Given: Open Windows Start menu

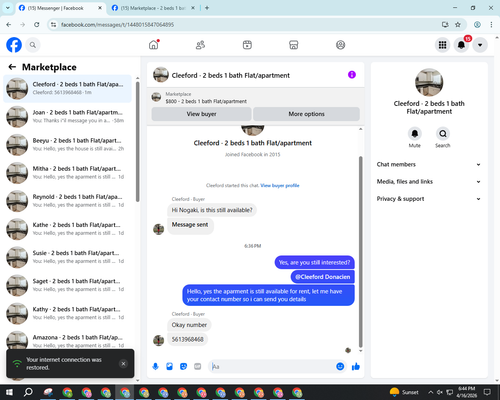Looking at the screenshot, I should click(9, 392).
